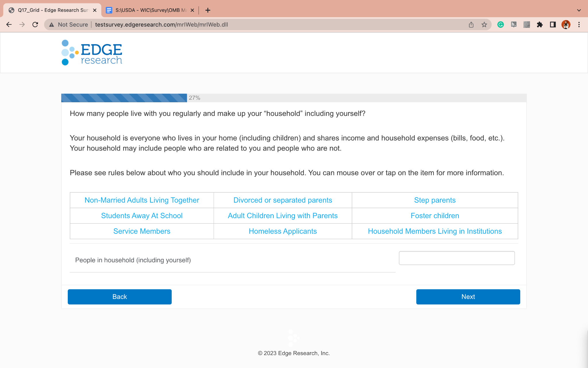The height and width of the screenshot is (368, 588).
Task: Click the browser back arrow
Action: coord(9,25)
